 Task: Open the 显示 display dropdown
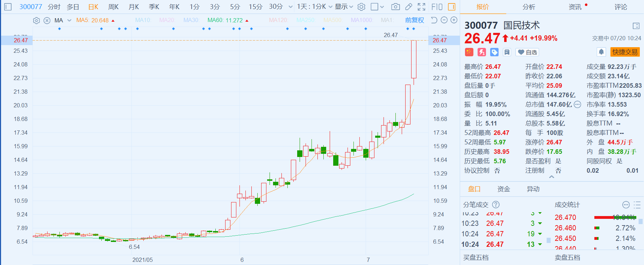(344, 7)
